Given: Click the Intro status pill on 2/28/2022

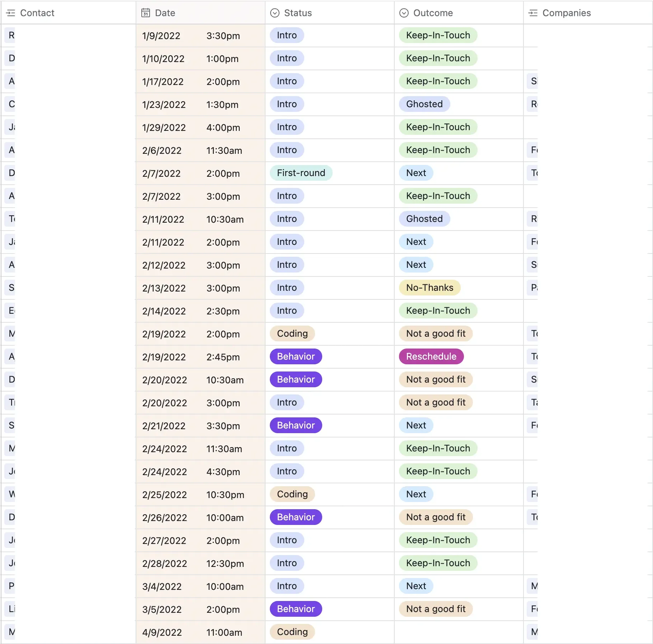Looking at the screenshot, I should coord(286,563).
